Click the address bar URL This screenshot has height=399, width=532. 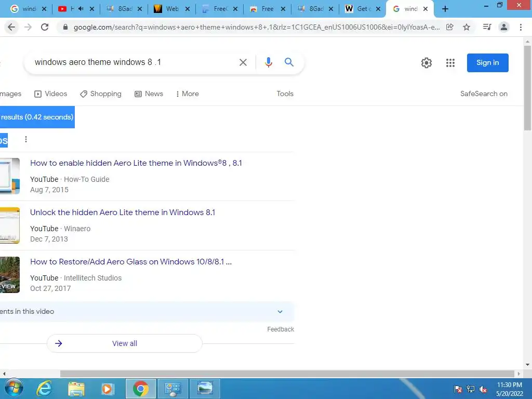click(257, 27)
